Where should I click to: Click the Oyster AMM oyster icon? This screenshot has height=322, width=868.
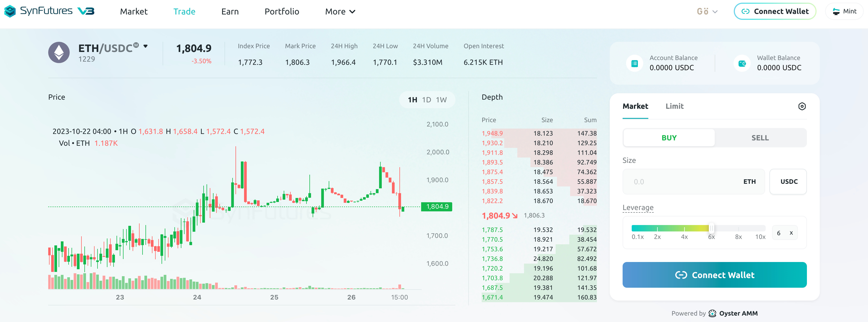point(712,313)
